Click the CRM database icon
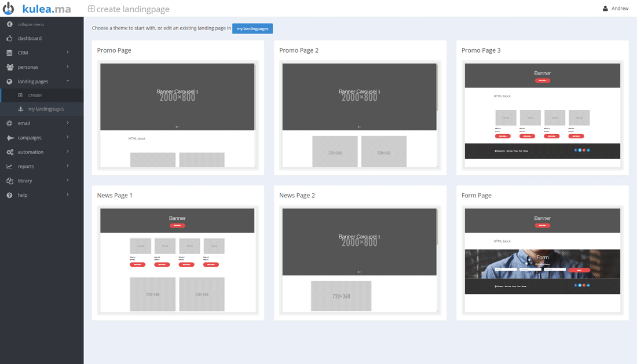This screenshot has width=637, height=364. pyautogui.click(x=10, y=53)
